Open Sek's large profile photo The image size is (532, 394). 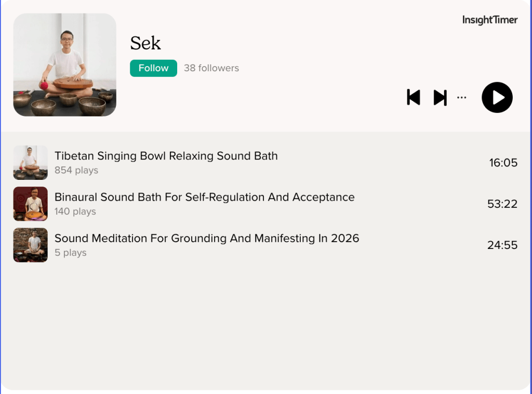pos(65,65)
